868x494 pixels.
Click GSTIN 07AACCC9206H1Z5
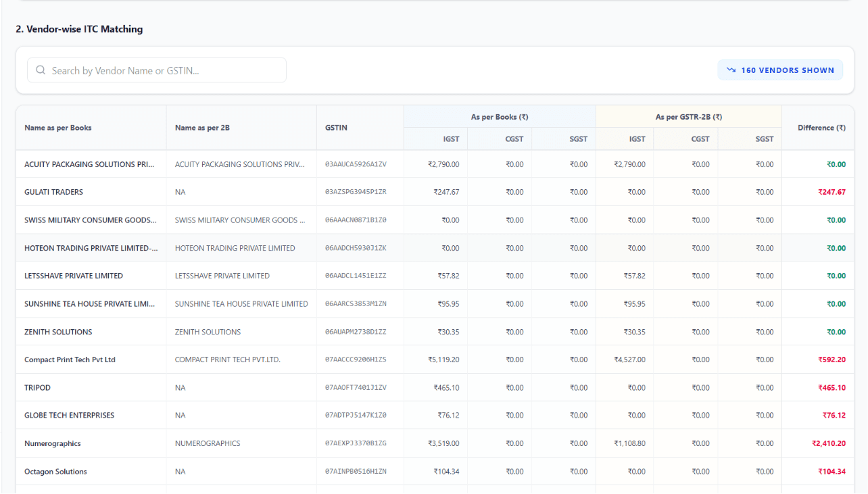[x=356, y=360]
